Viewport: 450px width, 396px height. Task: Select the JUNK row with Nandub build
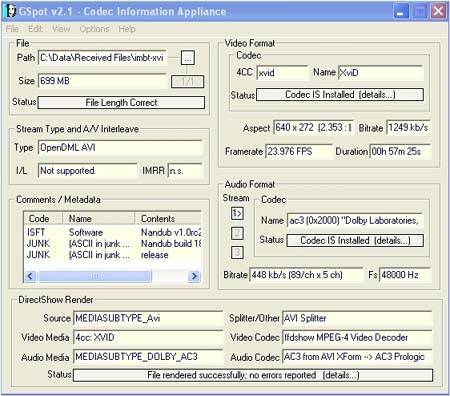pyautogui.click(x=113, y=244)
